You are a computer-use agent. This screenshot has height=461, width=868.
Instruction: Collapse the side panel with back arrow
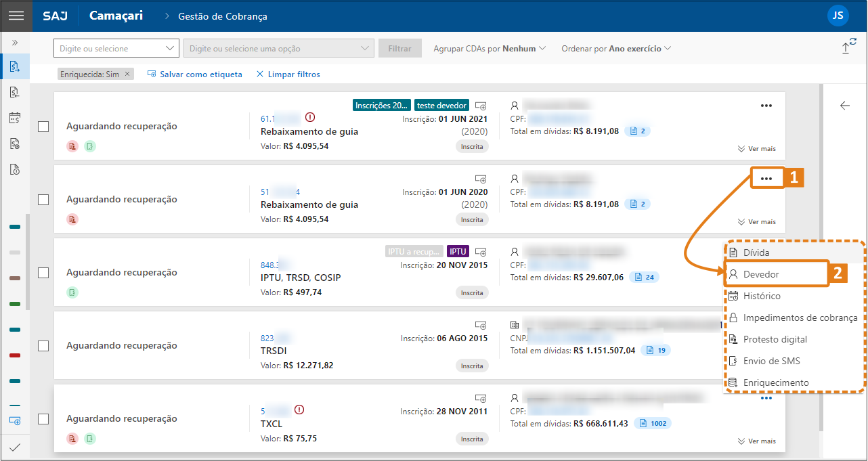[844, 106]
